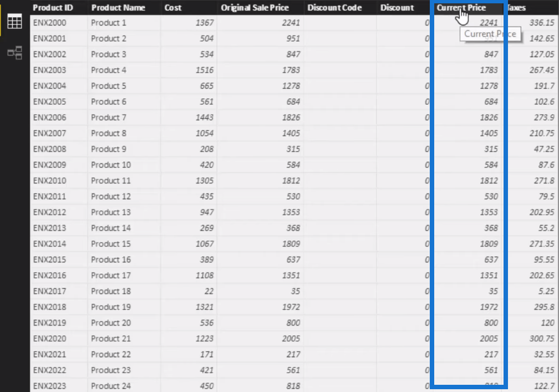Open the Data table view icon
Viewport: 559px width, 392px height.
(x=14, y=22)
